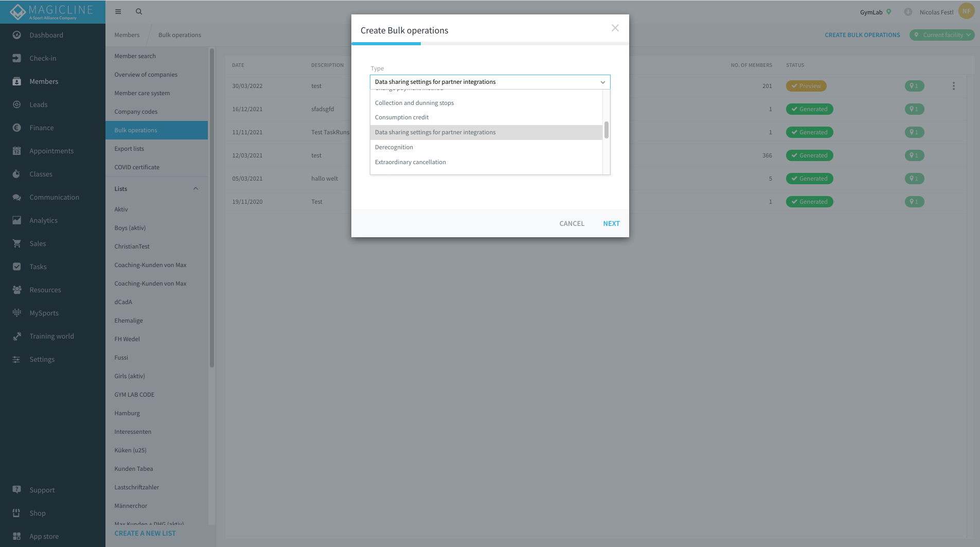Open the Leads target icon
Image resolution: width=980 pixels, height=547 pixels.
16,104
